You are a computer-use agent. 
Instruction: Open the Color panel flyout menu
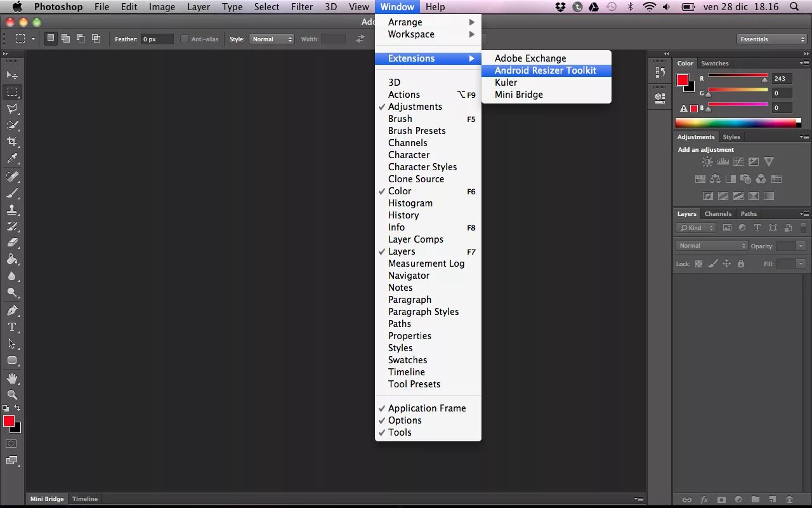pyautogui.click(x=804, y=63)
